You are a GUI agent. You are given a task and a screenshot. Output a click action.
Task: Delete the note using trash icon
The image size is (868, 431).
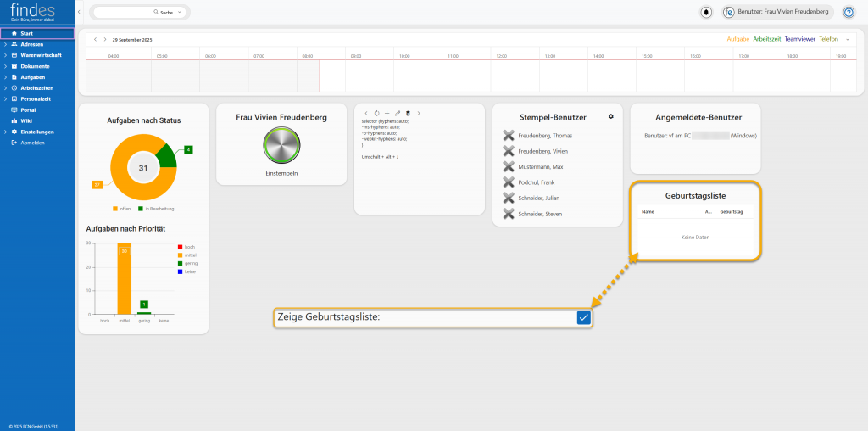(x=408, y=113)
